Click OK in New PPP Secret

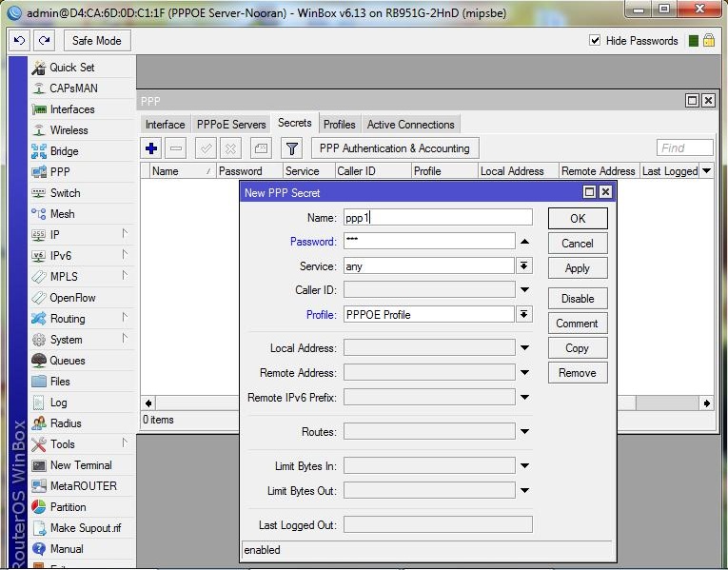(578, 219)
